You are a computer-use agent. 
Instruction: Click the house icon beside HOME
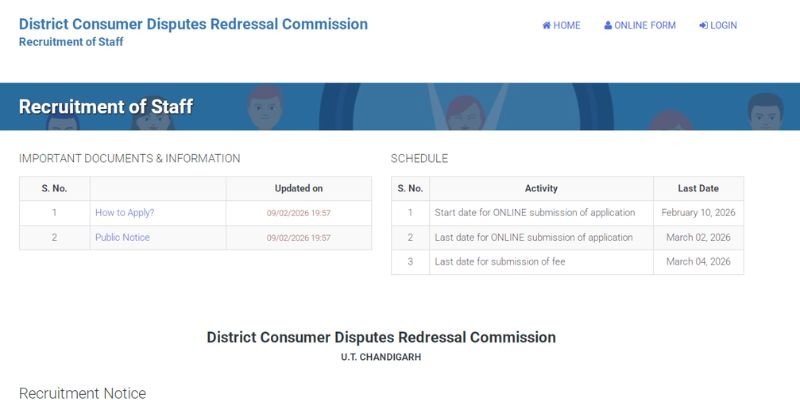[x=547, y=26]
